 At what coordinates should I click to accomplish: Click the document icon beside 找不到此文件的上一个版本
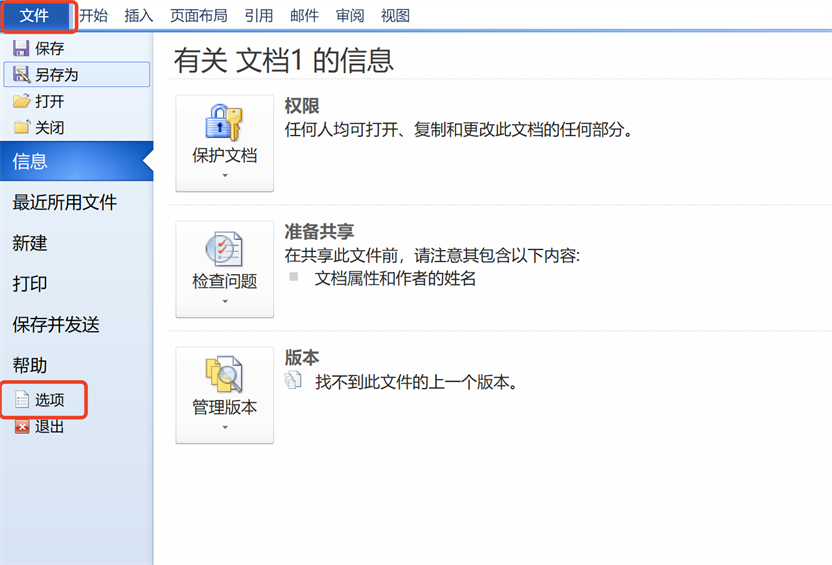(x=293, y=381)
